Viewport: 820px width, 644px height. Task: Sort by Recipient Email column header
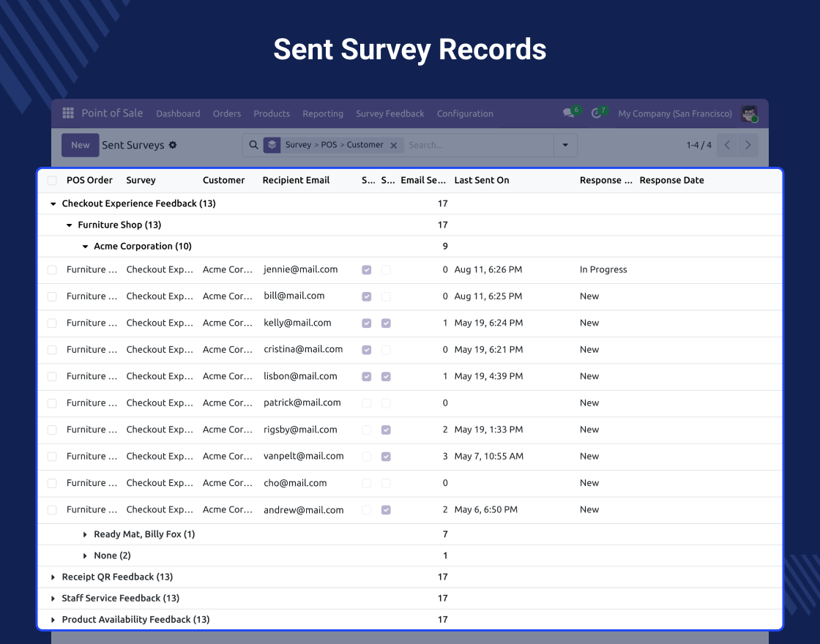(296, 180)
